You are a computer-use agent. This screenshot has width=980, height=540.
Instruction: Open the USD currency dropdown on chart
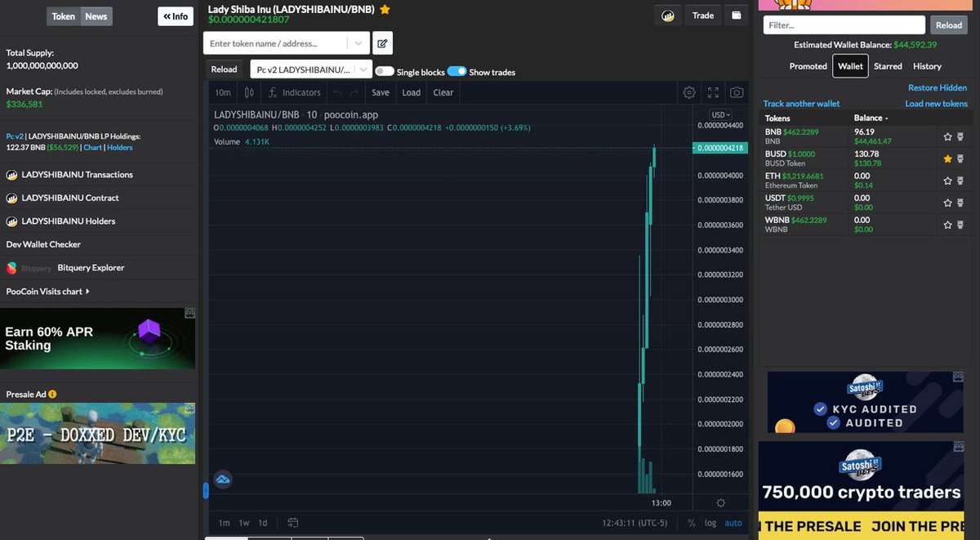(720, 115)
